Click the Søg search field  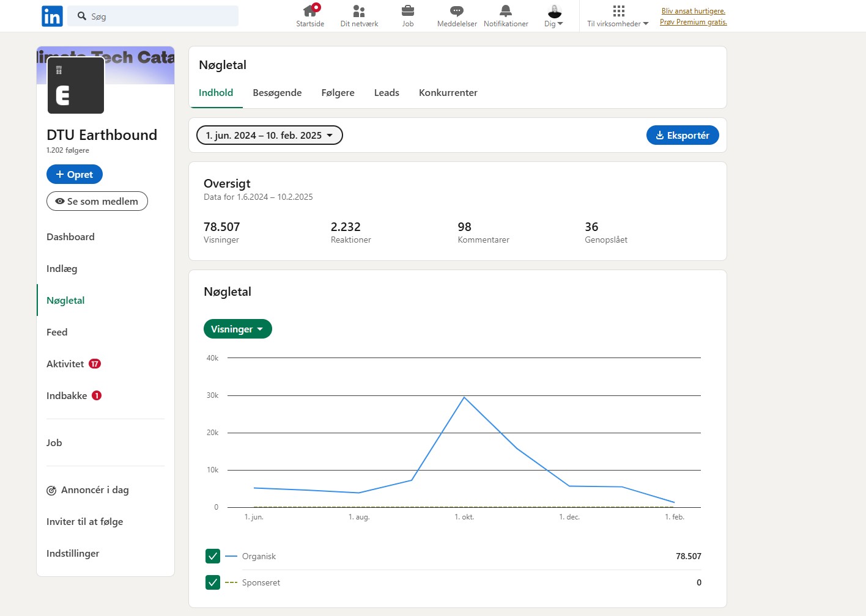point(153,16)
